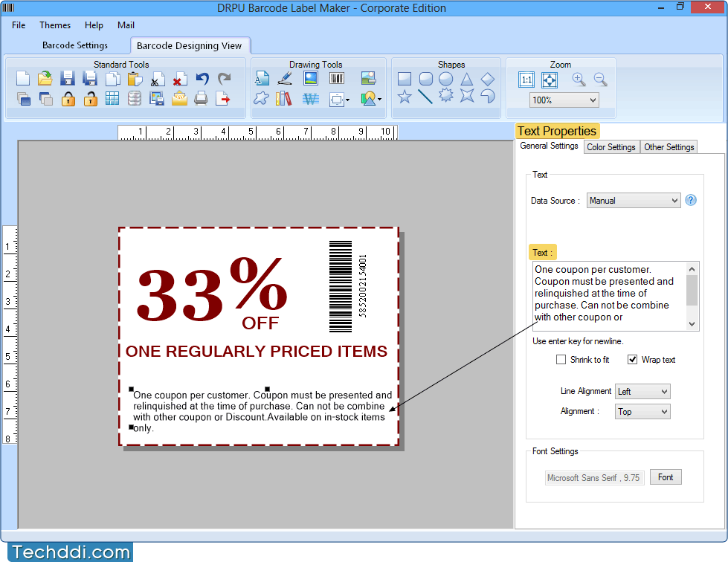Draw an ellipse shape
The image size is (728, 562).
pos(445,79)
